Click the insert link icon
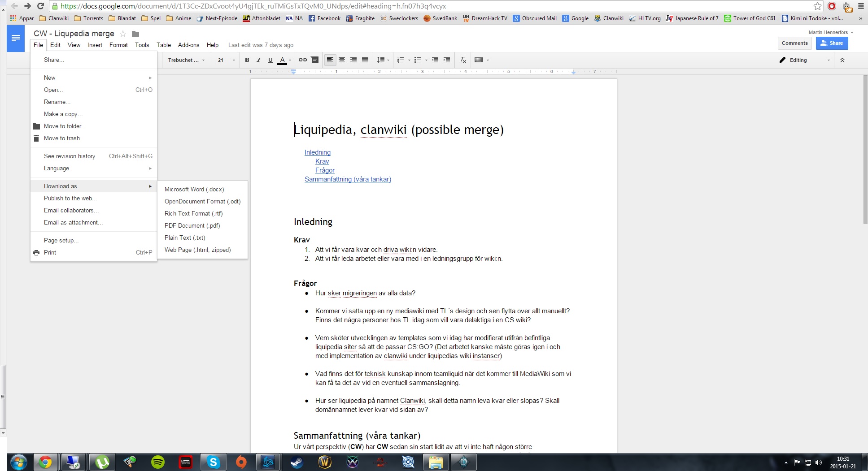The width and height of the screenshot is (868, 471). tap(303, 60)
